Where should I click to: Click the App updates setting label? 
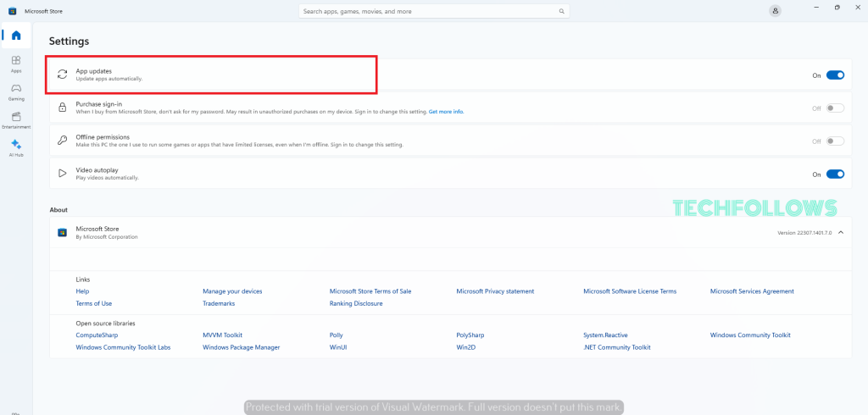pos(93,71)
